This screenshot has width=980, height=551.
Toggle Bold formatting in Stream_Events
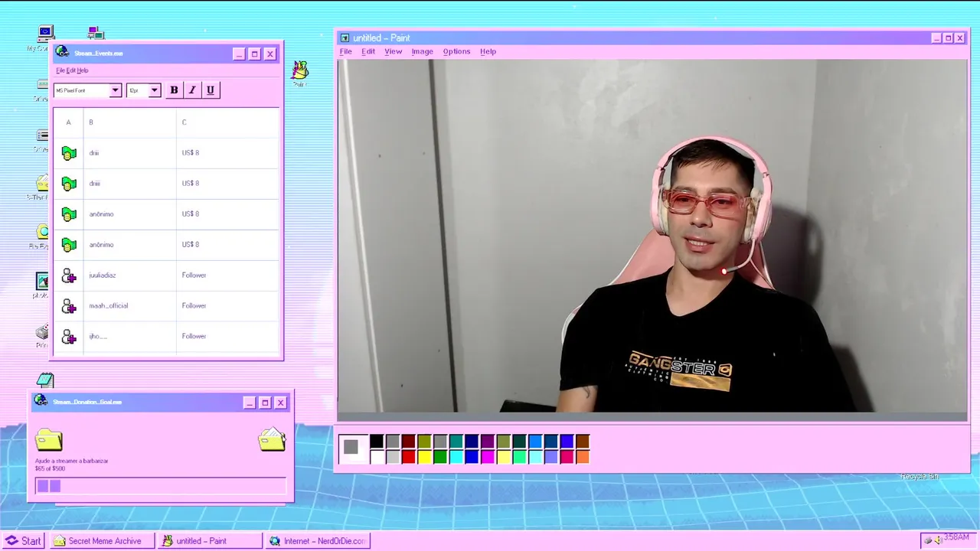coord(174,90)
